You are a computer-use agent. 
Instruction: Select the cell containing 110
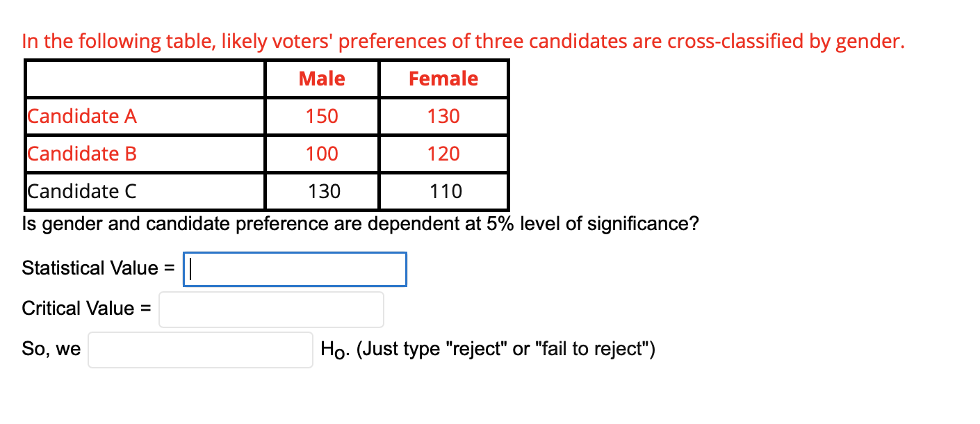click(x=443, y=191)
